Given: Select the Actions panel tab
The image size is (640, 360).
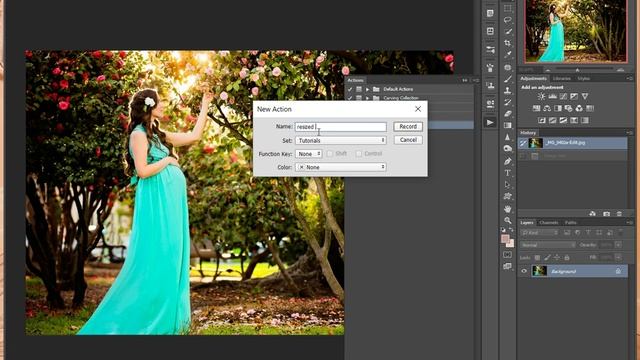Looking at the screenshot, I should click(x=355, y=80).
